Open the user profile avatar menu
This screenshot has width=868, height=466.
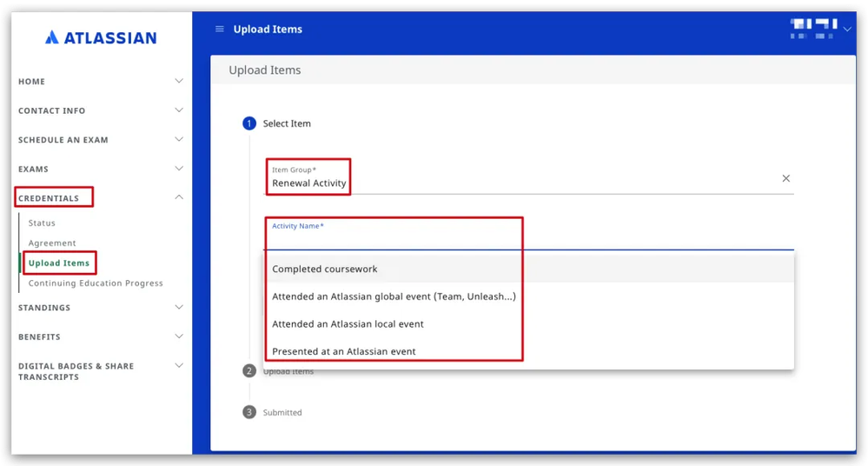pos(813,29)
